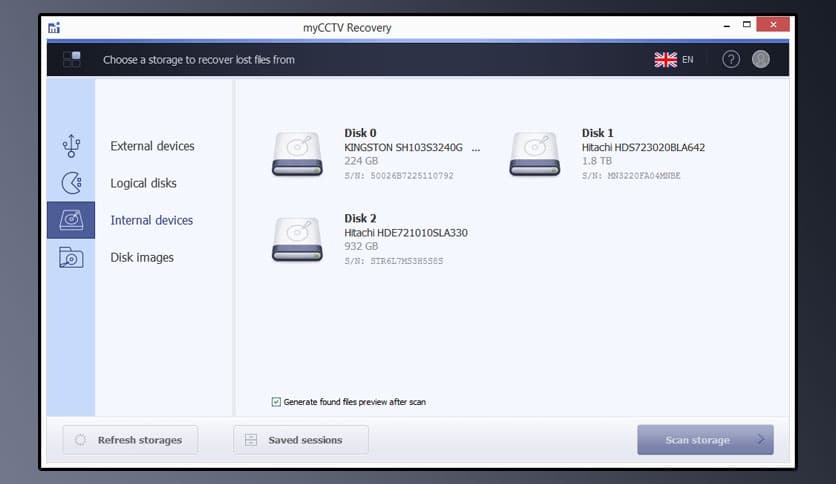Viewport: 836px width, 484px height.
Task: Click Disk 1 serial number text
Action: 631,175
